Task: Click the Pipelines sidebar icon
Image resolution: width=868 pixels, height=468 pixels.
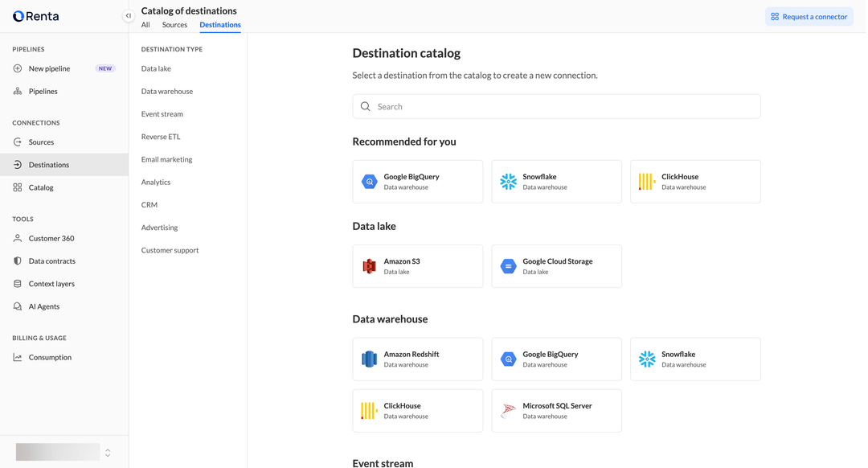Action: (x=18, y=92)
